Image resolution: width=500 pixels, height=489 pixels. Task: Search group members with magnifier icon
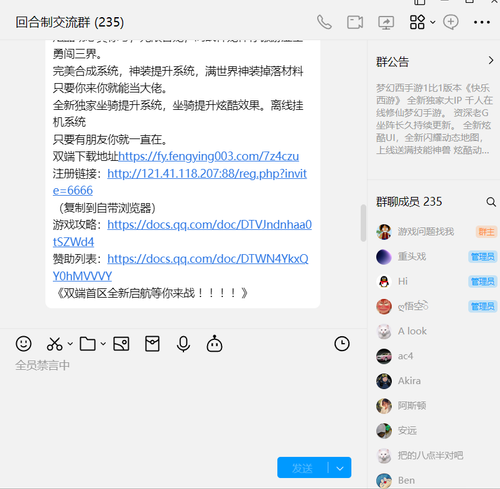coord(491,202)
